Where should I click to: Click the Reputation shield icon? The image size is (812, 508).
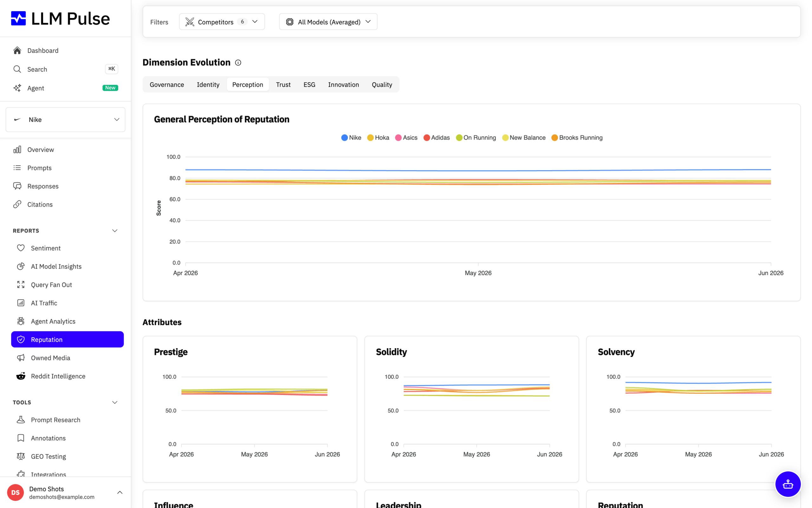click(x=21, y=339)
